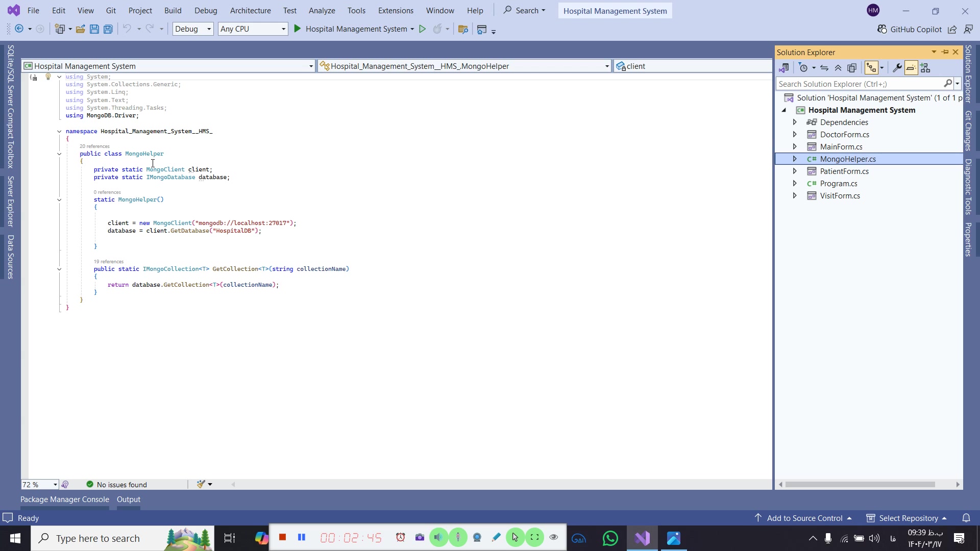Switch to the Package Manager Console tab
Screen dimensions: 980x551
pos(64,499)
